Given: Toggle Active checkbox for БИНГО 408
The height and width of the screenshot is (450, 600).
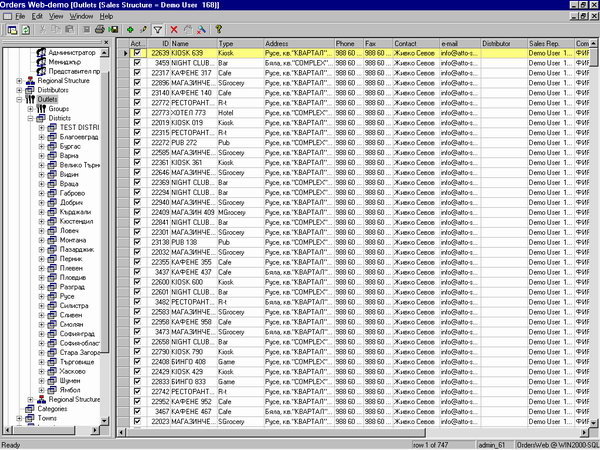Looking at the screenshot, I should click(137, 361).
